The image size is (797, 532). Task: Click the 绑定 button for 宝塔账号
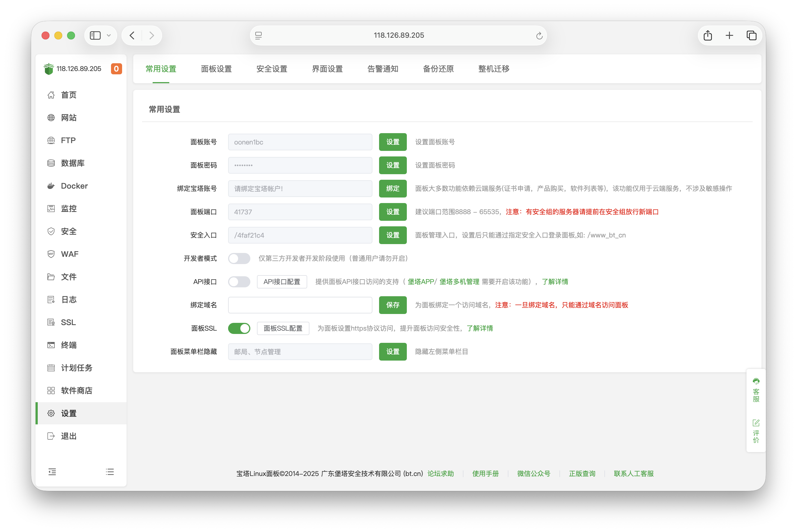[392, 188]
